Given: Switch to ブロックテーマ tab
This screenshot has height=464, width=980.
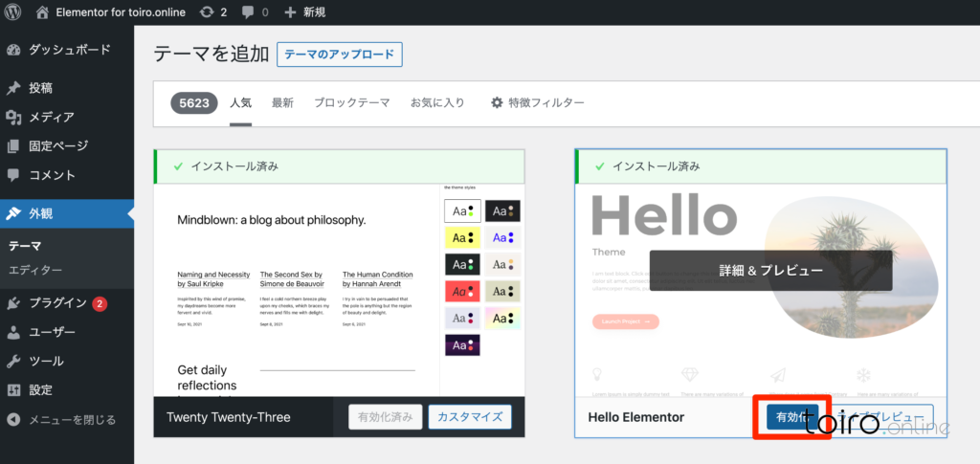Looking at the screenshot, I should [351, 103].
